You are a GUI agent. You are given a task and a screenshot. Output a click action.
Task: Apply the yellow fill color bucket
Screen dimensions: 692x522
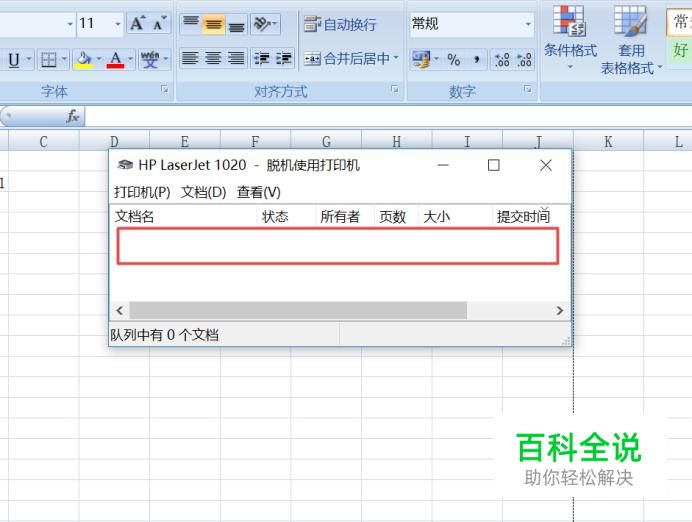[84, 59]
